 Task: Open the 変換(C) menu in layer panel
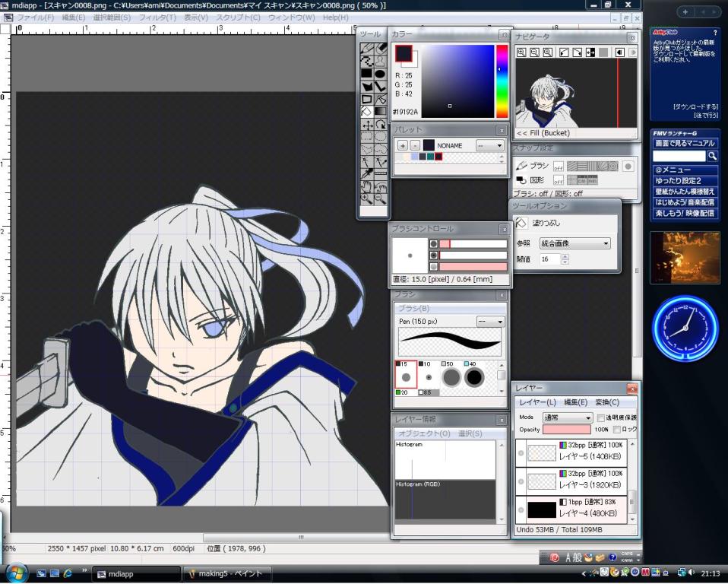click(x=607, y=402)
